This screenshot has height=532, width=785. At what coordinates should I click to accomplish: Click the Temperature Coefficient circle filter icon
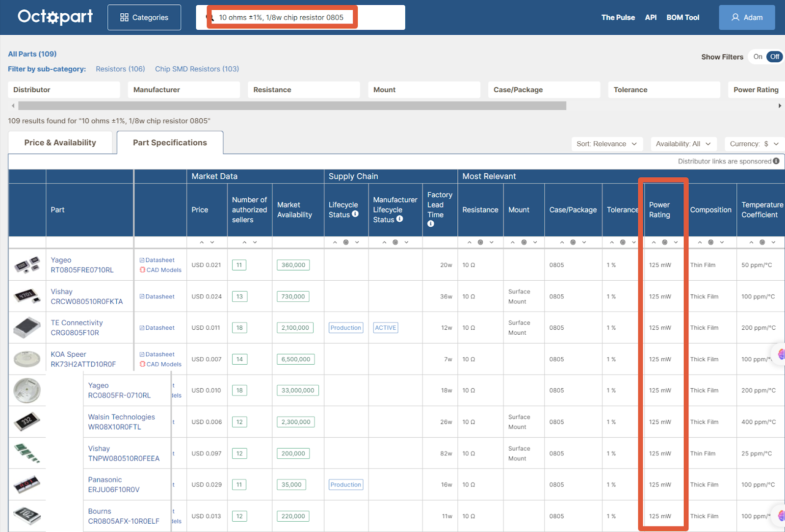click(x=762, y=242)
